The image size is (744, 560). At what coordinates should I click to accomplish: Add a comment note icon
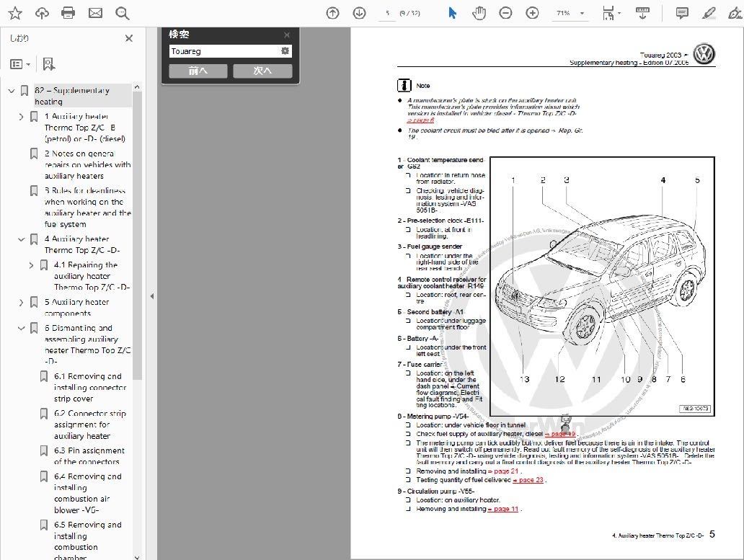click(682, 13)
